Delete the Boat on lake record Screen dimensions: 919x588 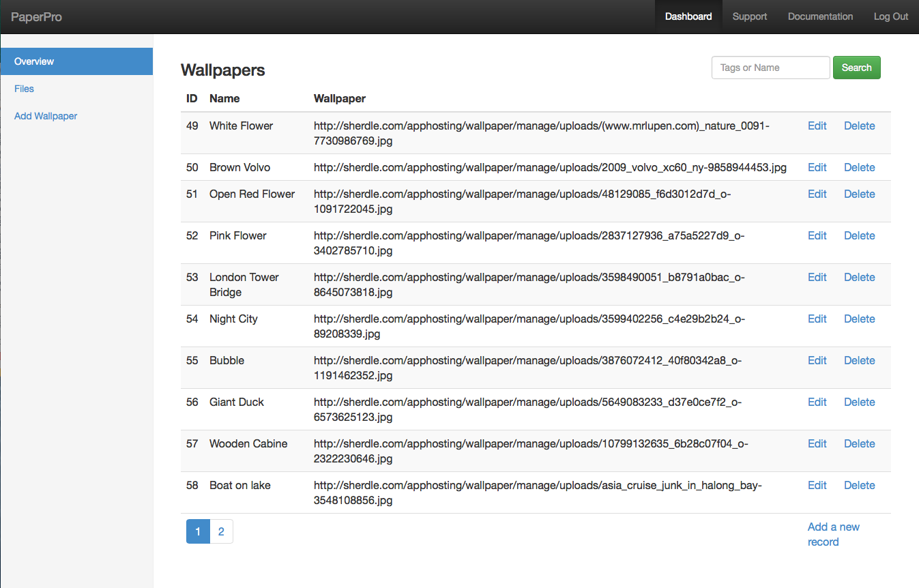(x=859, y=485)
